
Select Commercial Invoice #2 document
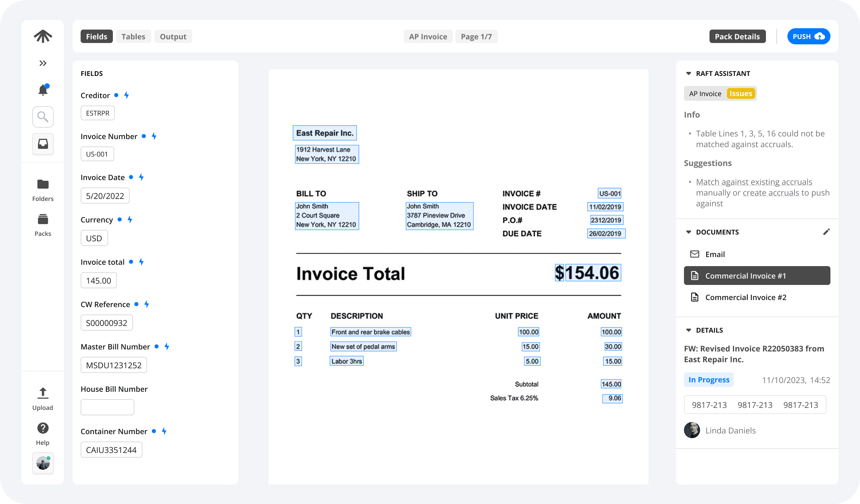(x=746, y=297)
